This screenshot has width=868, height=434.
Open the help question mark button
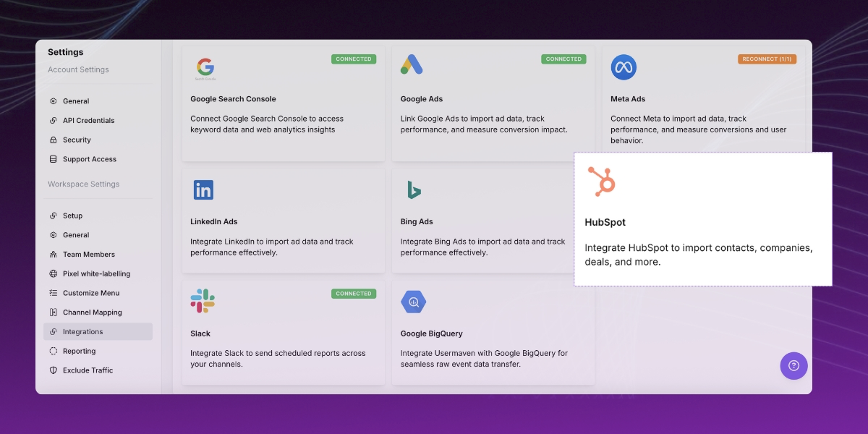[793, 365]
